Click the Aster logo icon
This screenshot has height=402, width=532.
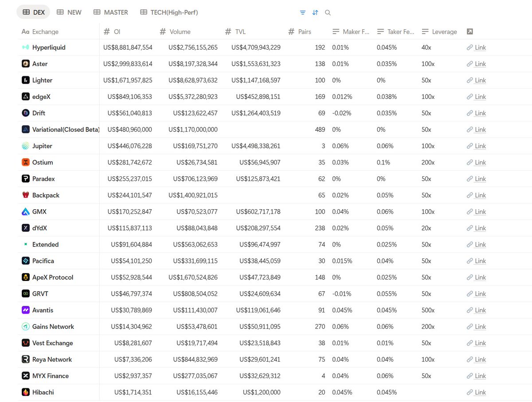click(x=26, y=64)
